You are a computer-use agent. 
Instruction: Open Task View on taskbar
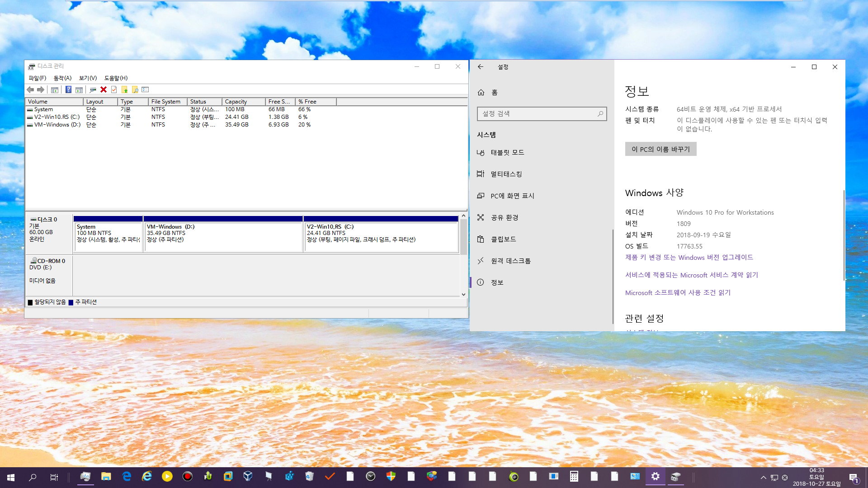54,477
